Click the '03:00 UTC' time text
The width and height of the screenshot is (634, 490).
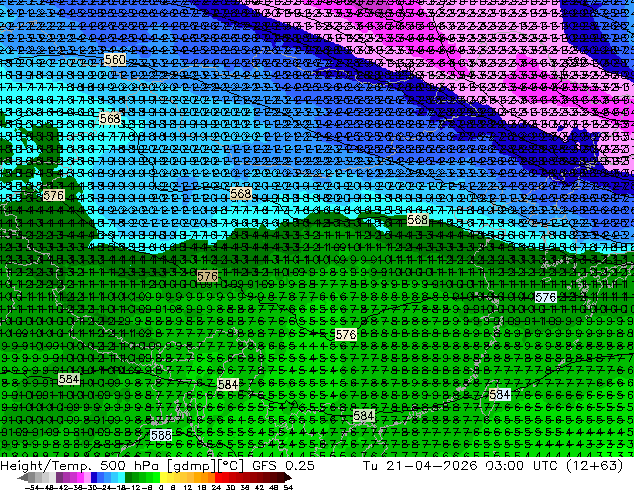(x=523, y=465)
